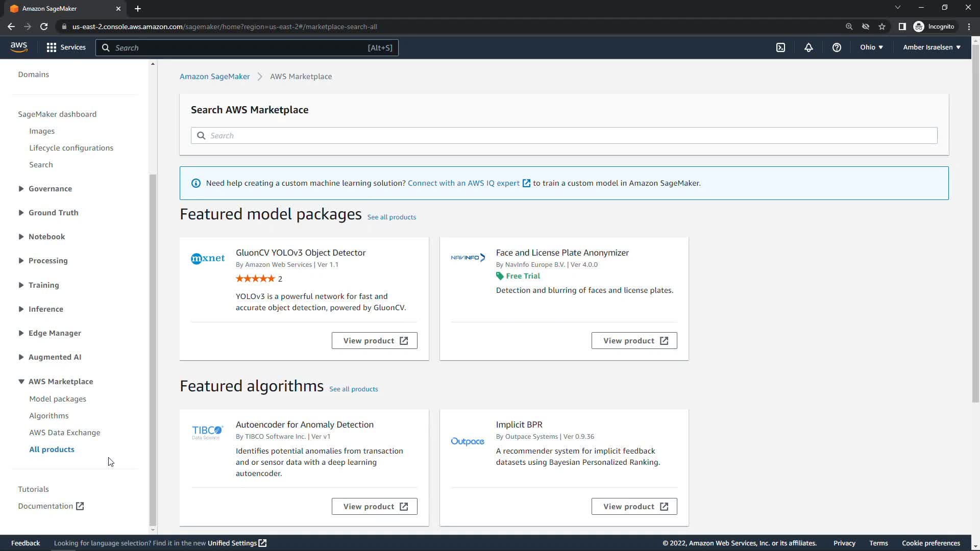Open the Services grid menu
980x551 pixels.
point(66,47)
